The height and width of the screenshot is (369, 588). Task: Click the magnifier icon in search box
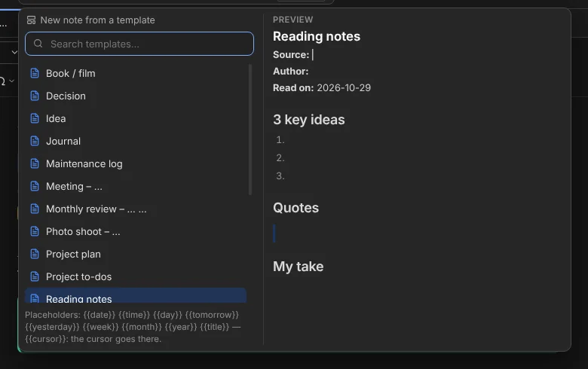point(38,44)
